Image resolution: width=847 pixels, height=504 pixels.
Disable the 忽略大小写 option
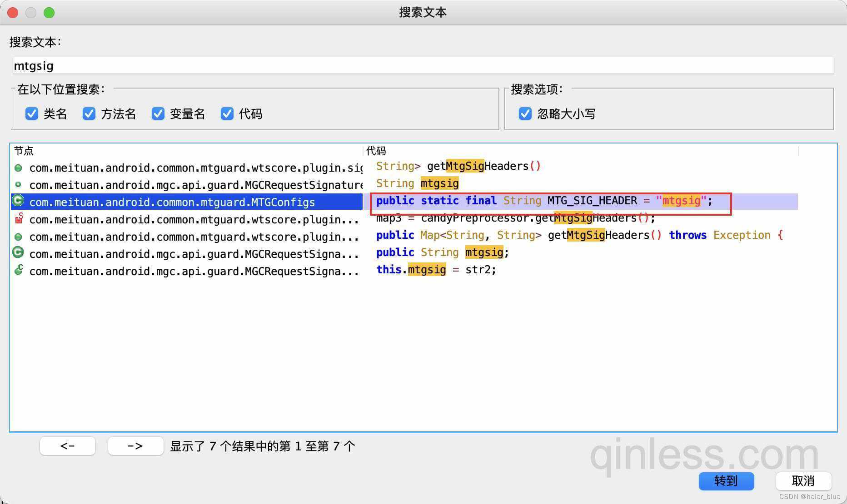click(x=525, y=114)
